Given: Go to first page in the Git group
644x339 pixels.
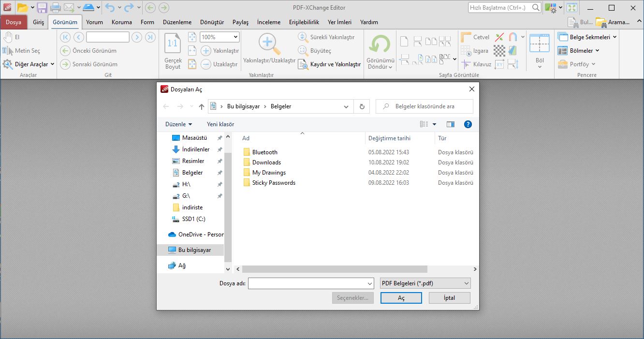Looking at the screenshot, I should (x=65, y=37).
